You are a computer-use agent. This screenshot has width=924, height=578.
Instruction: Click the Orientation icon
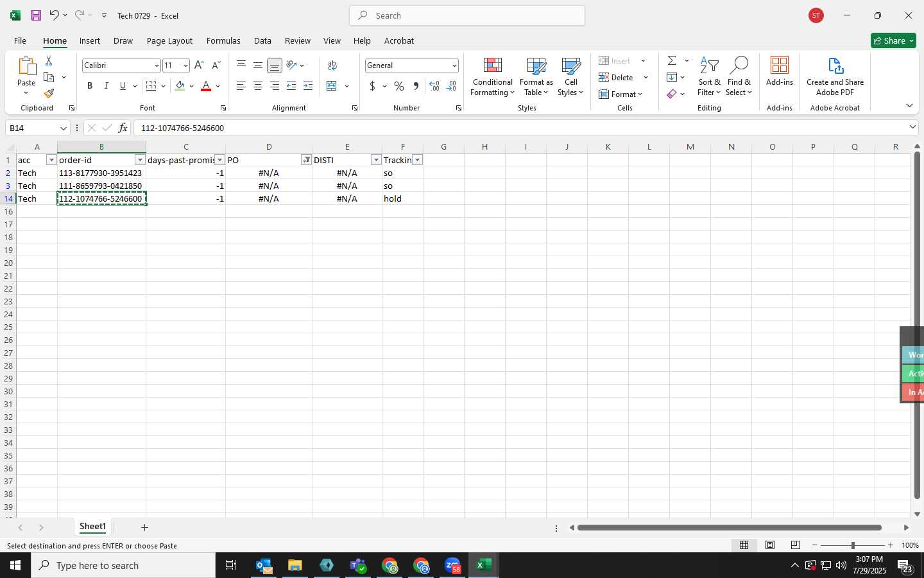[292, 65]
